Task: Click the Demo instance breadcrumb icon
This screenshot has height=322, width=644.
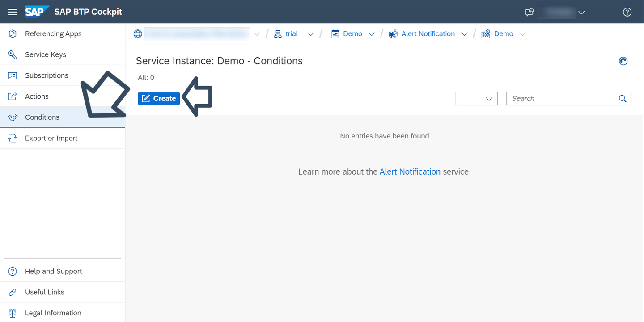Action: pyautogui.click(x=486, y=34)
